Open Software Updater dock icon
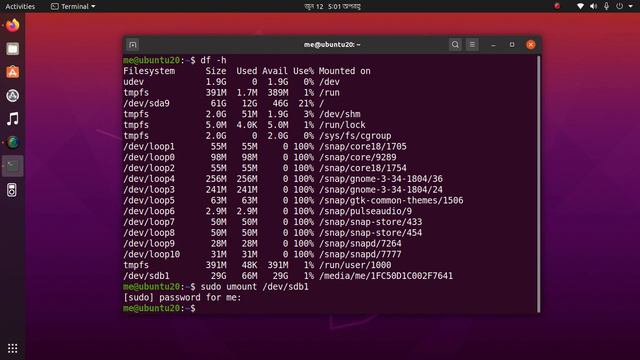 pyautogui.click(x=13, y=96)
